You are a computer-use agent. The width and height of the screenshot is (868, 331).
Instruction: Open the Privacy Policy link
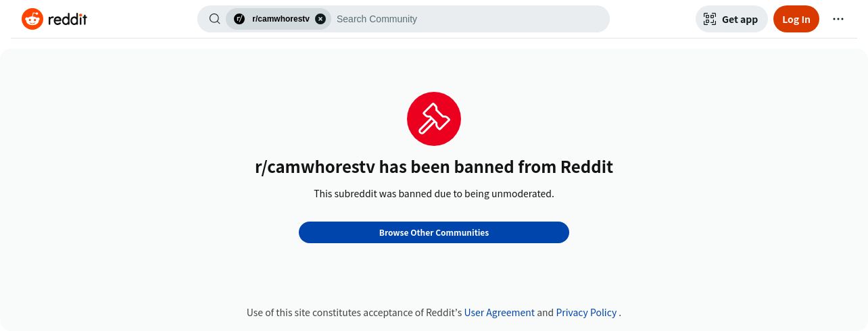click(x=586, y=313)
